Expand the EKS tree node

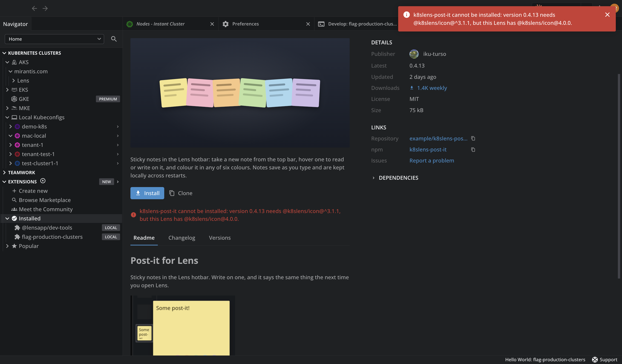7,90
